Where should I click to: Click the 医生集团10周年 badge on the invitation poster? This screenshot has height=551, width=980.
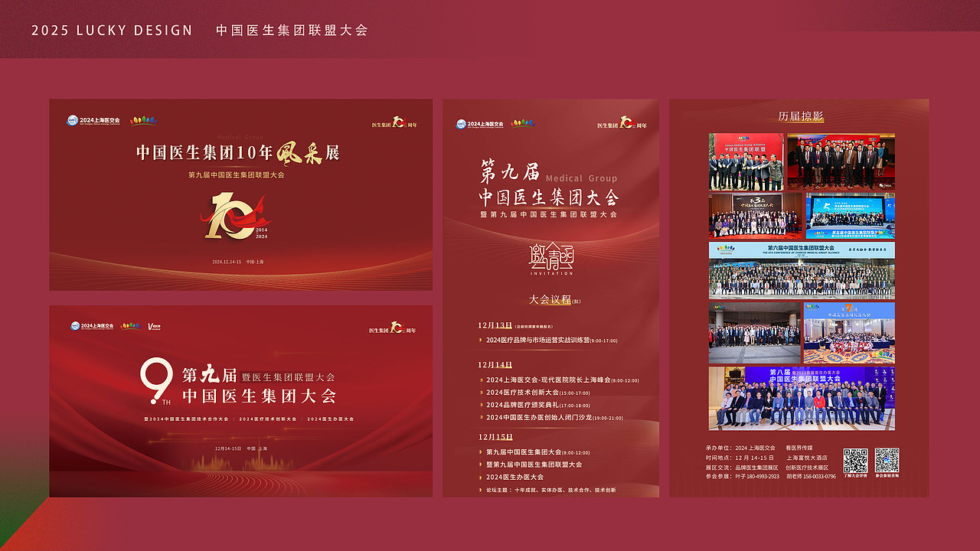622,122
